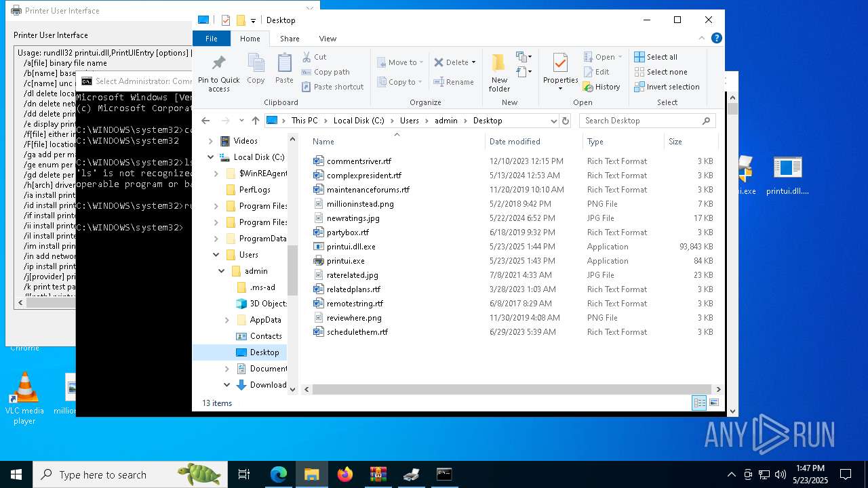This screenshot has height=488, width=868.
Task: Open the Windows Start menu
Action: [16, 474]
